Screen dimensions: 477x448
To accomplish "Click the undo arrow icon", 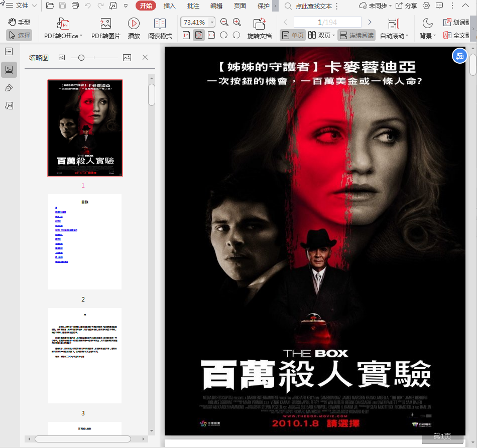I will (87, 6).
